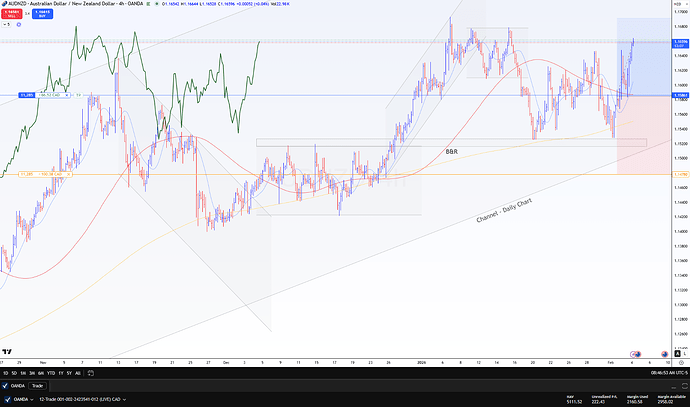
Task: Maximize the trading panel
Action: [685, 386]
